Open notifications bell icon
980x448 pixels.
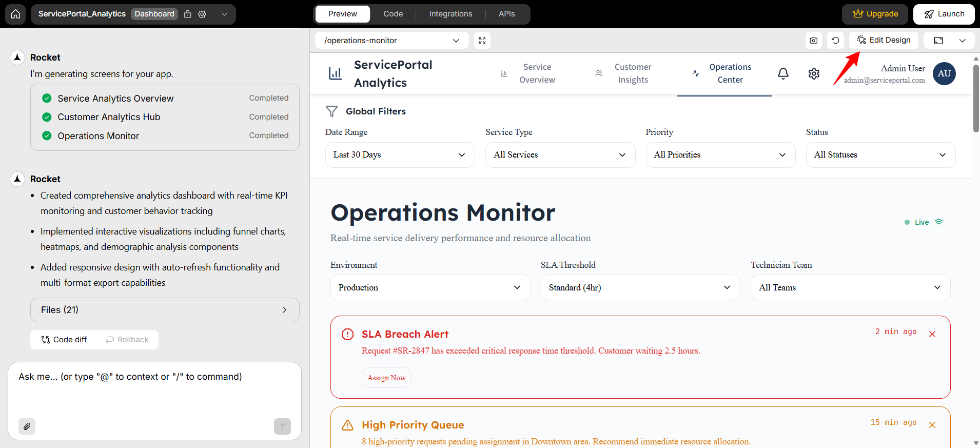coord(783,74)
